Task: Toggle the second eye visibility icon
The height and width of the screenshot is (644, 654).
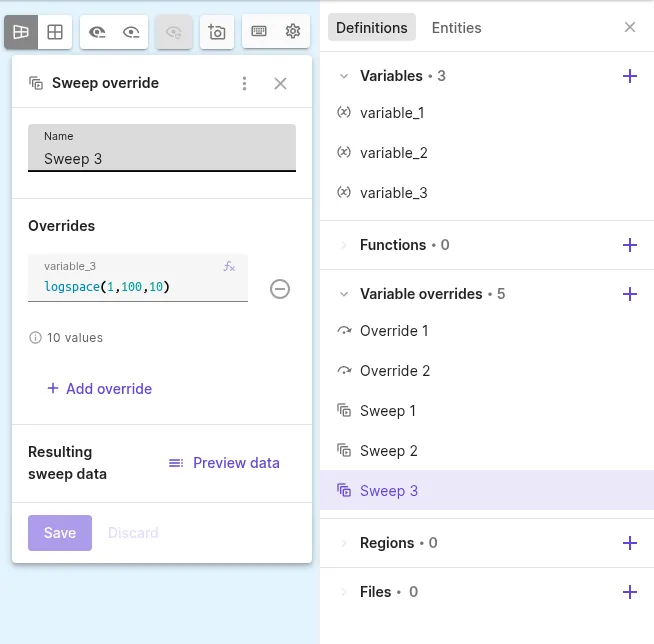Action: (x=131, y=32)
